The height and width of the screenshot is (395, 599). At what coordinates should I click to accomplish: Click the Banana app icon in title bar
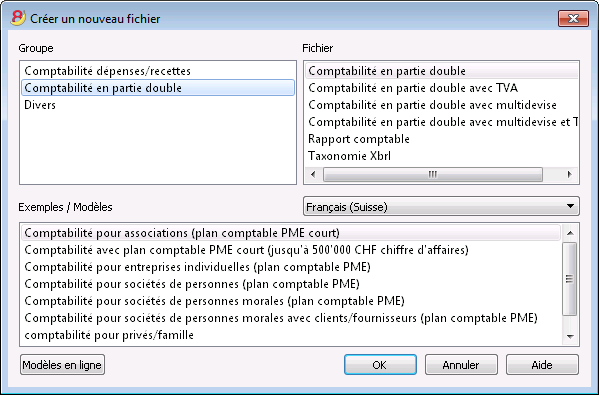(x=18, y=18)
